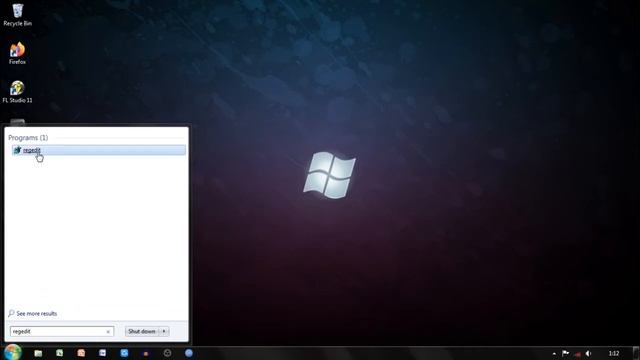640x360 pixels.
Task: Clear the search box with the X
Action: (x=108, y=332)
